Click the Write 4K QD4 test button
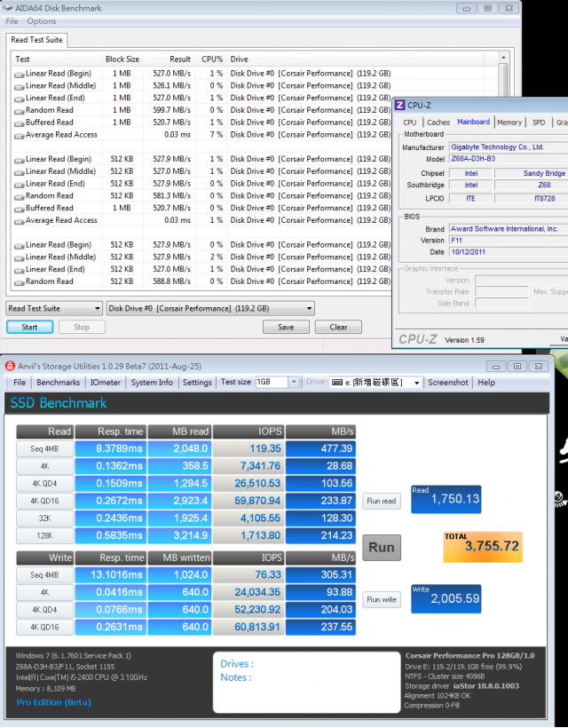 [x=44, y=610]
